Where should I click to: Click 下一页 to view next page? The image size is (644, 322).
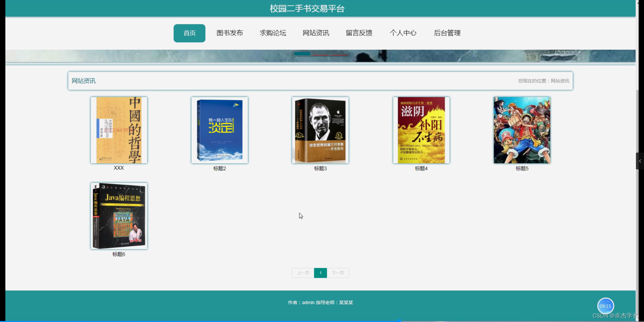coord(338,273)
